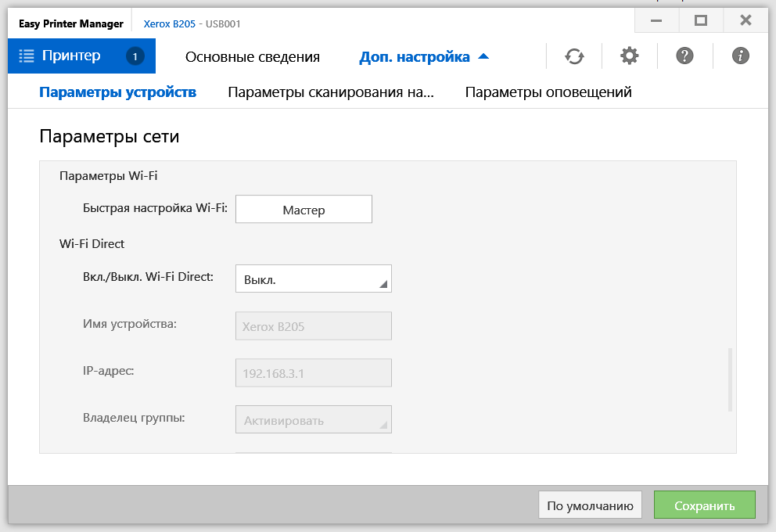Open the Вкл./Выкл. Wi-Fi Direct dropdown
Image resolution: width=776 pixels, height=532 pixels.
pos(313,279)
